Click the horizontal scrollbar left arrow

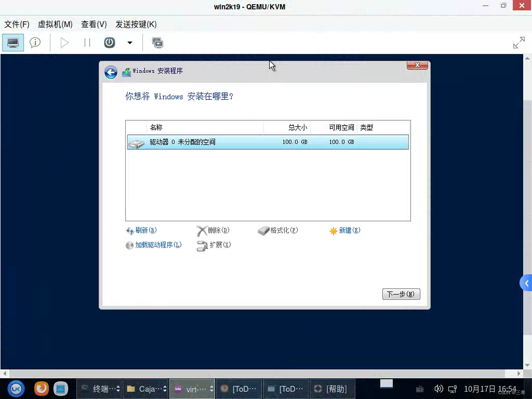pyautogui.click(x=4, y=373)
